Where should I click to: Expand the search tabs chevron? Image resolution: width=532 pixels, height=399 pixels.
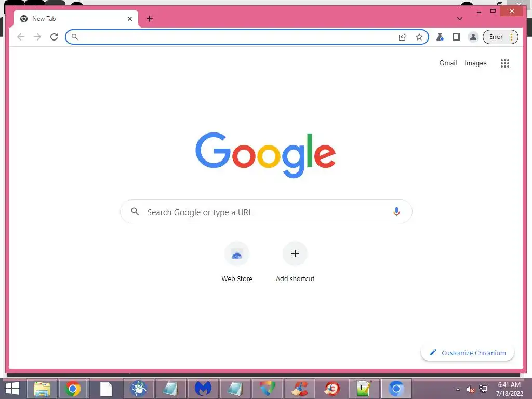pos(460,19)
